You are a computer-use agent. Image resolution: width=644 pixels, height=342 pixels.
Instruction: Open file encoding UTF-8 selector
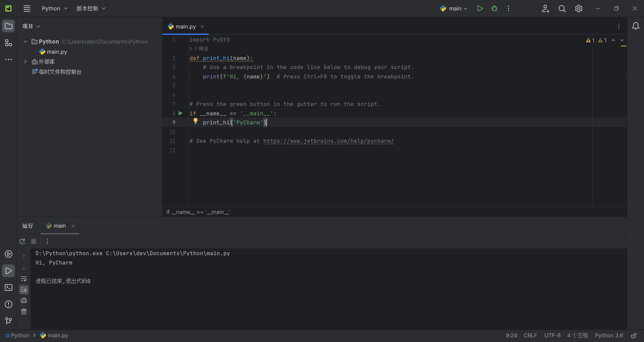point(552,336)
